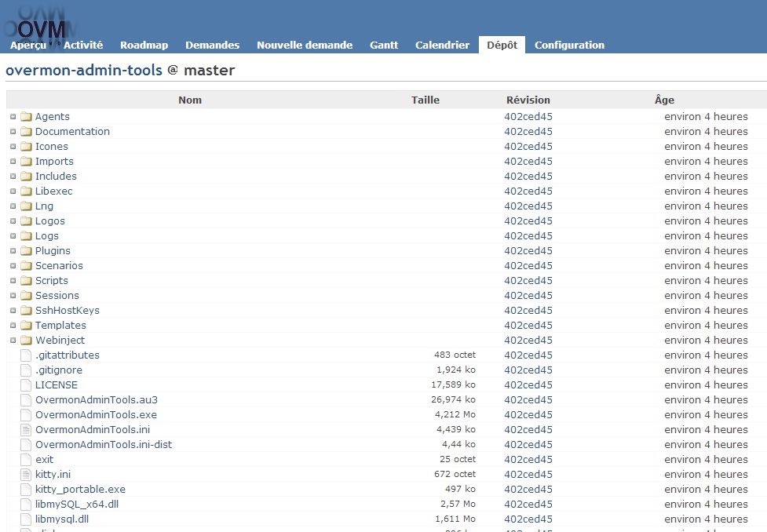Open the OvermonAdminTools.exe file link
The image size is (767, 532).
[x=96, y=415]
